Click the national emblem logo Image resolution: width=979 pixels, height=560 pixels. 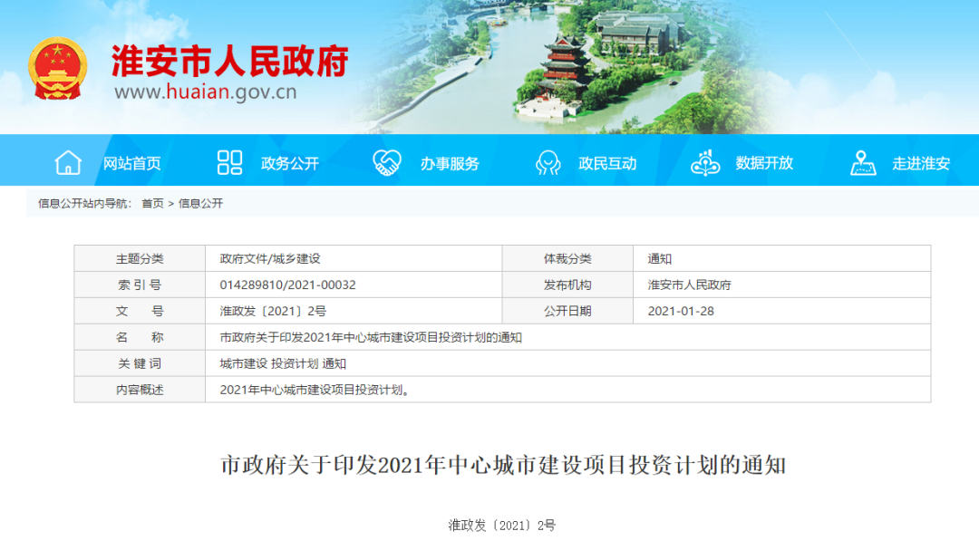(x=57, y=69)
